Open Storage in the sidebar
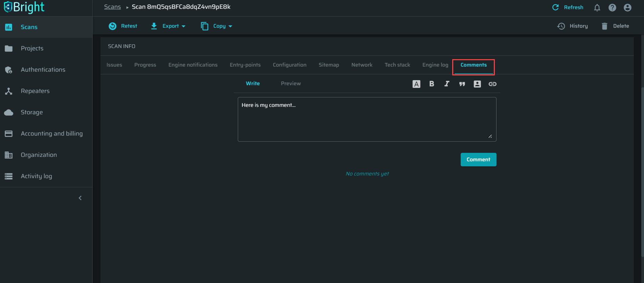644x283 pixels. point(46,112)
